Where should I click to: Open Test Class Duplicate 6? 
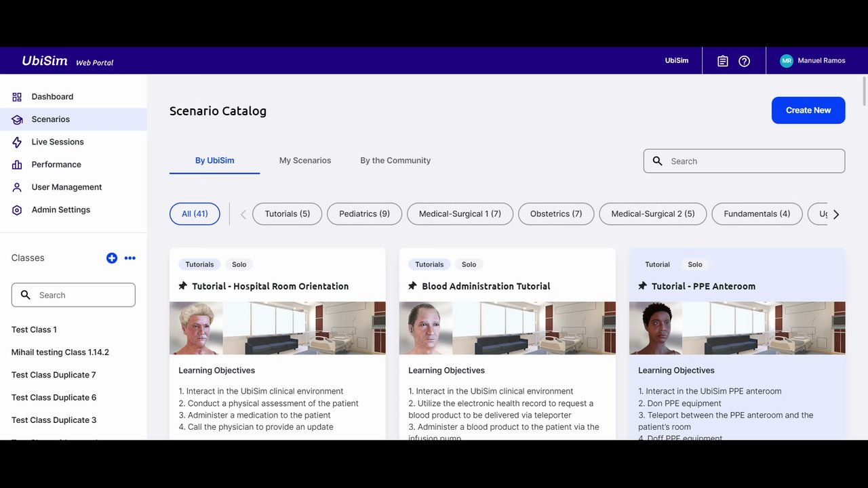coord(54,398)
